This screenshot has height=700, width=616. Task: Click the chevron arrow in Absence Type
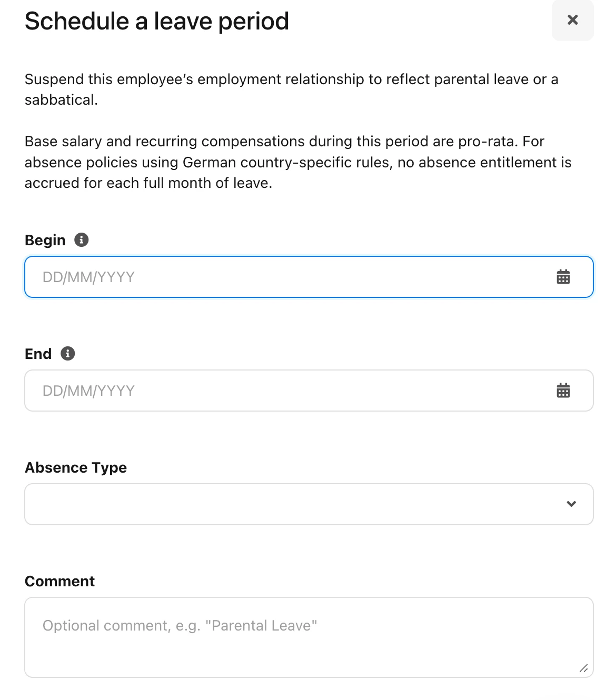(x=571, y=504)
